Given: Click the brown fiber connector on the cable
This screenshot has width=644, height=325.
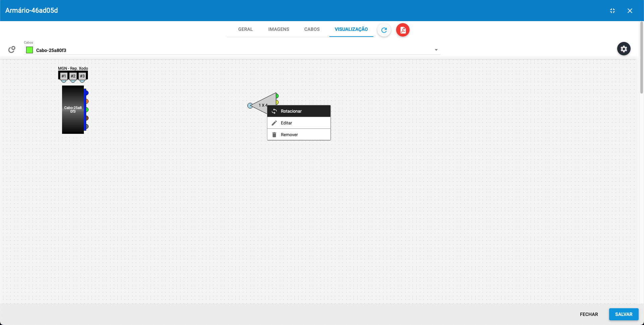Looking at the screenshot, I should pyautogui.click(x=87, y=118).
